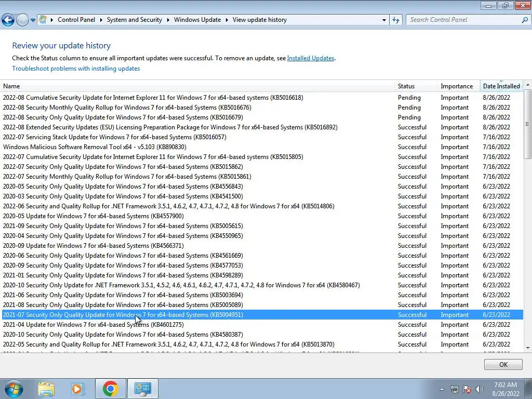Click the volume speaker tray icon

480,389
